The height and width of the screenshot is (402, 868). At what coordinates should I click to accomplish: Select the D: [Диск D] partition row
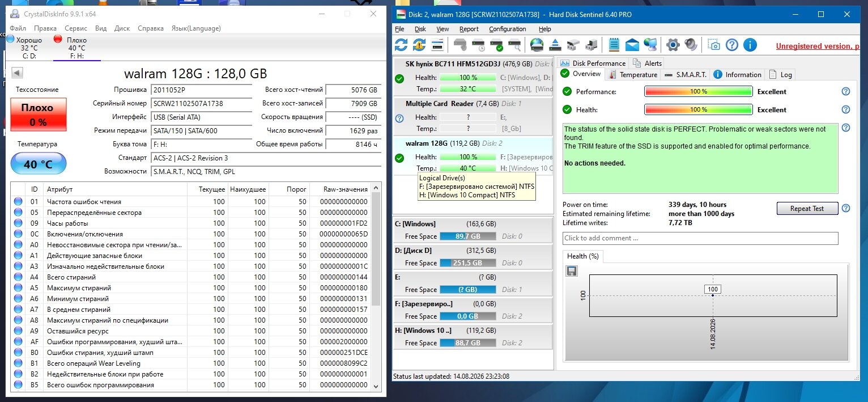473,257
